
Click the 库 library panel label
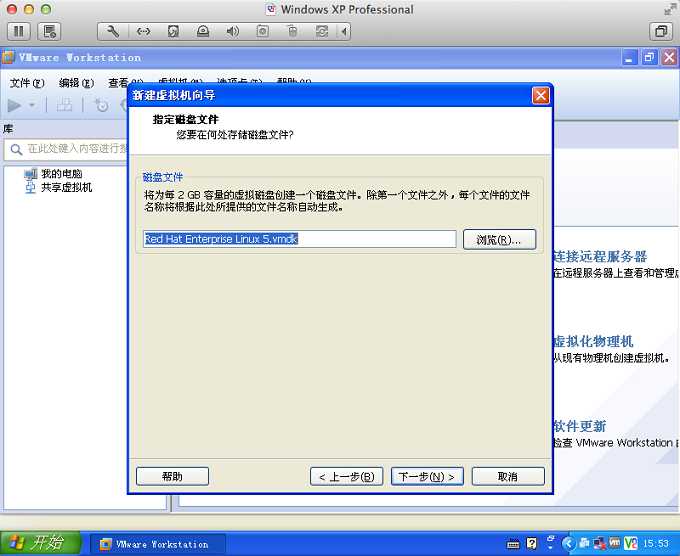[x=8, y=129]
